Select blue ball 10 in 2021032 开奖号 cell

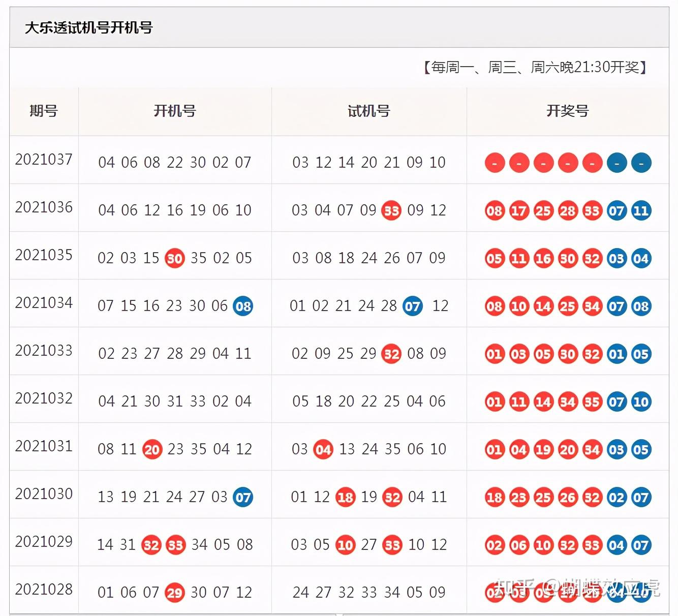point(641,402)
